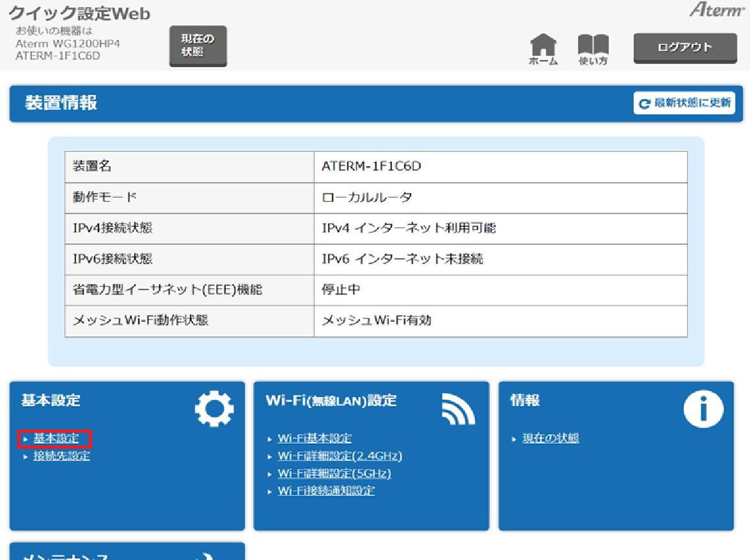The image size is (750, 560).
Task: Click the クイック設定Web title
Action: point(79,13)
